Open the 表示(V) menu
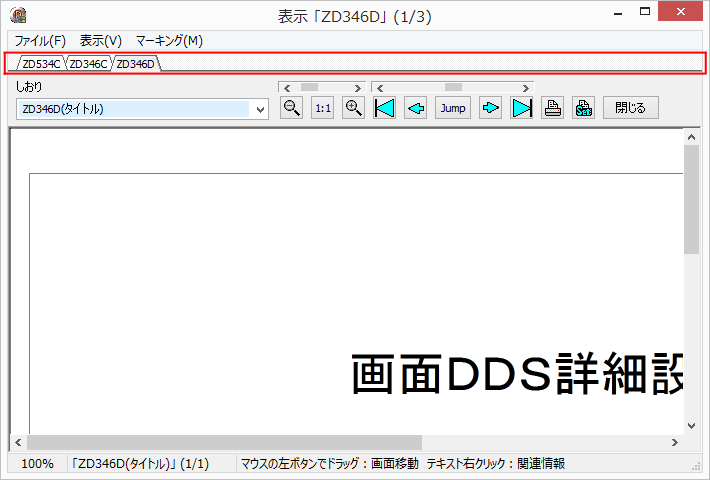Viewport: 710px width, 480px height. [101, 41]
